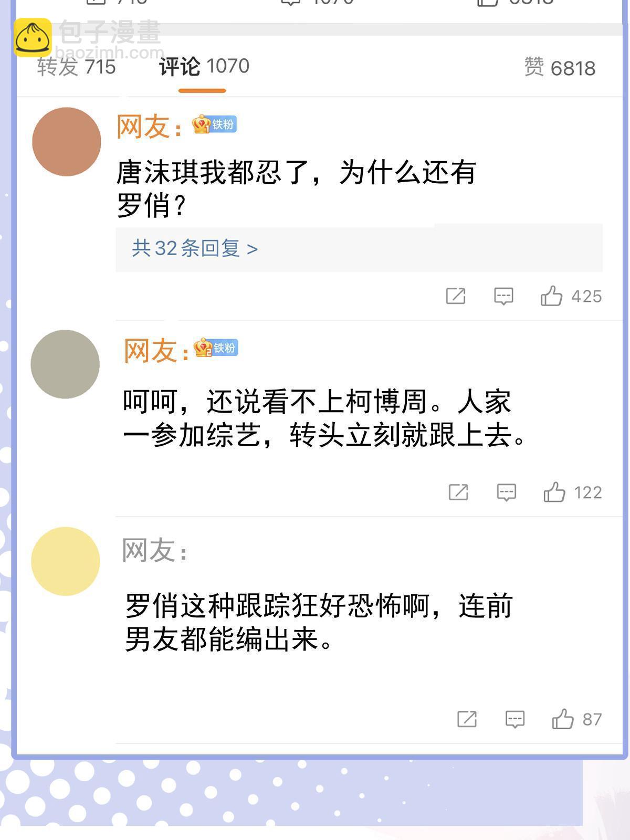Screen dimensions: 630x840
Task: Like the comment with 122 likes
Action: coord(554,492)
